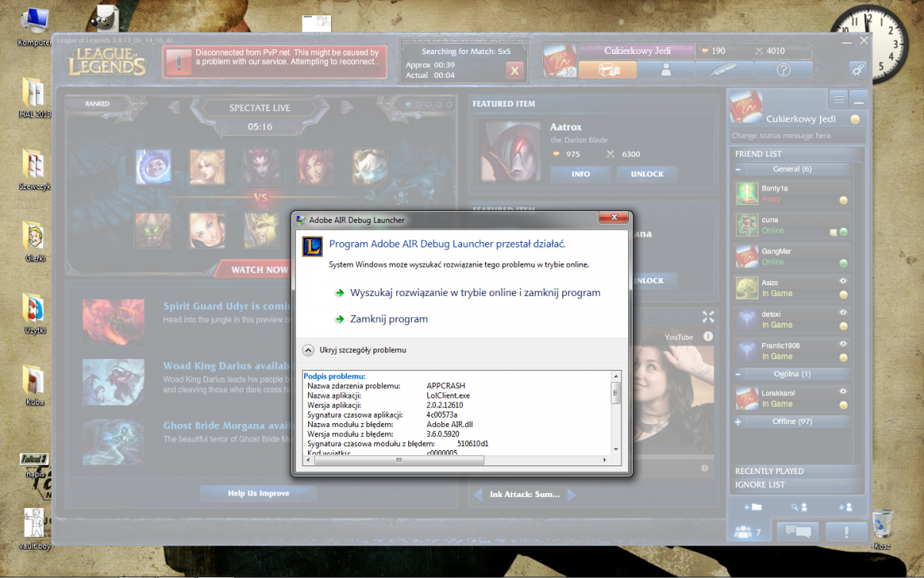Click spectate eye icon for Frantic1908
Screen dimensions: 924x578
point(843,344)
